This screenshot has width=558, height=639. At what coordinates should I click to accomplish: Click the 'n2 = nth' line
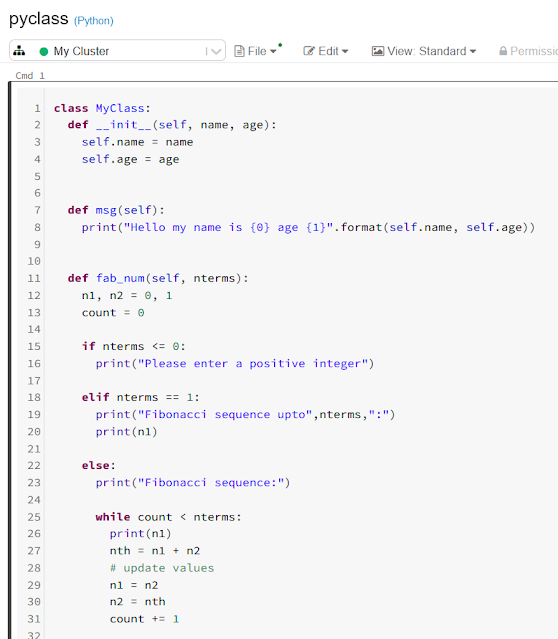pyautogui.click(x=137, y=601)
